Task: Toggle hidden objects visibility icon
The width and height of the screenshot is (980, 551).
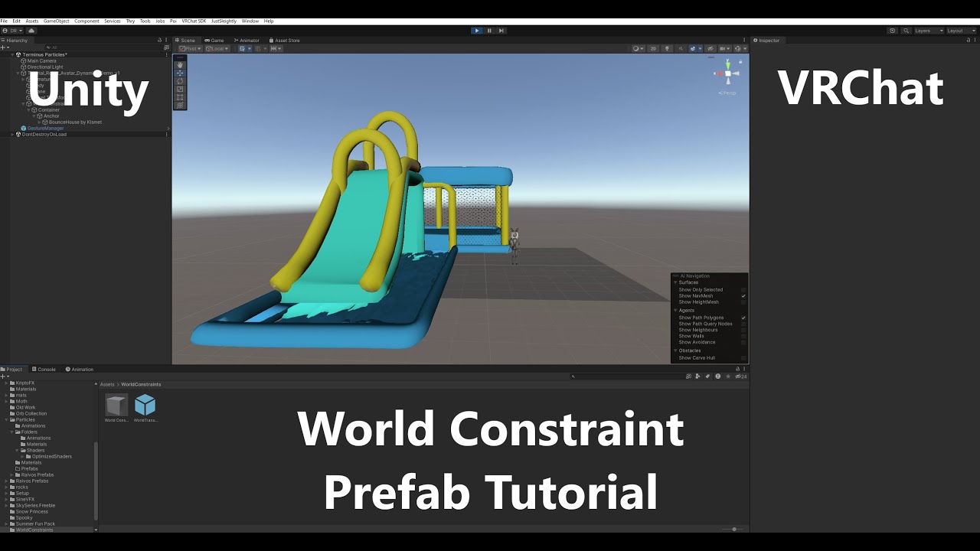Action: click(710, 48)
